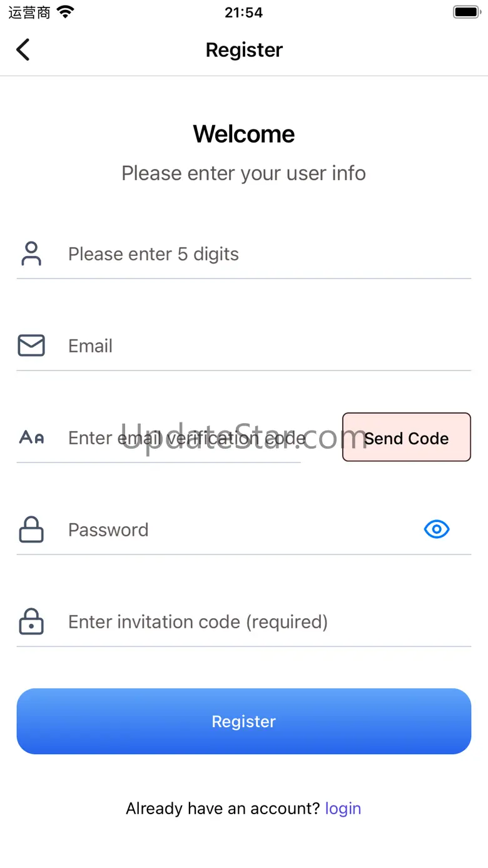488x868 pixels.
Task: Open the login link
Action: pos(343,809)
